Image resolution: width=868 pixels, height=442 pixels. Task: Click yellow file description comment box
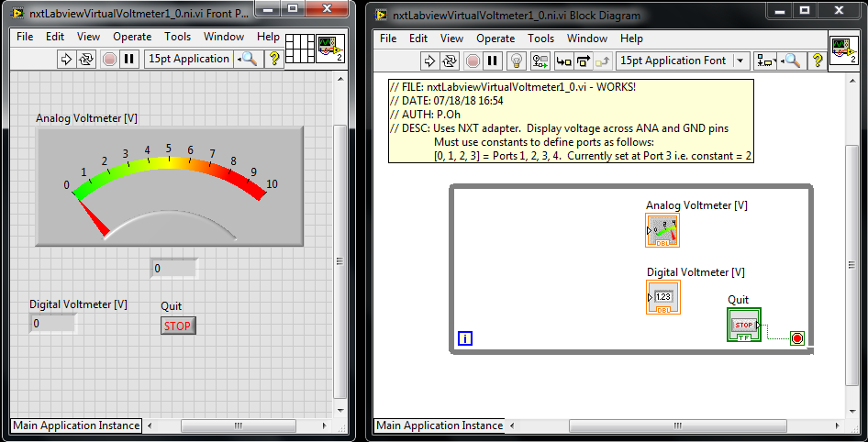point(571,121)
